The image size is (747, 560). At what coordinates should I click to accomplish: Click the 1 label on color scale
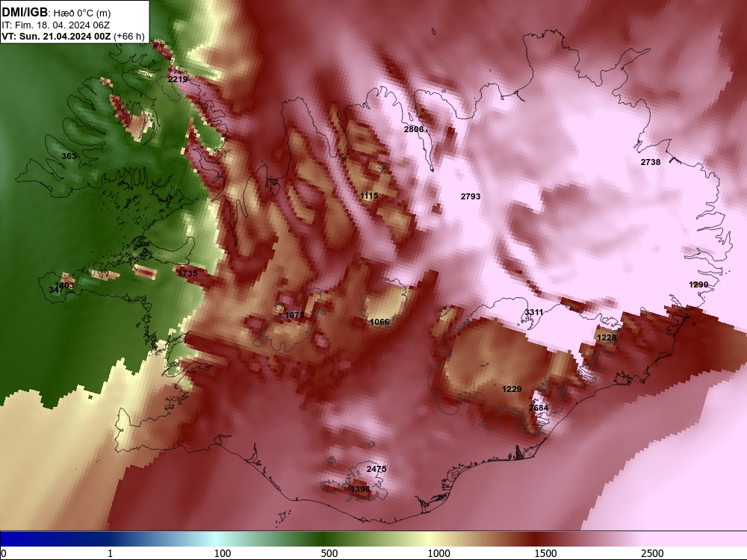pos(110,553)
